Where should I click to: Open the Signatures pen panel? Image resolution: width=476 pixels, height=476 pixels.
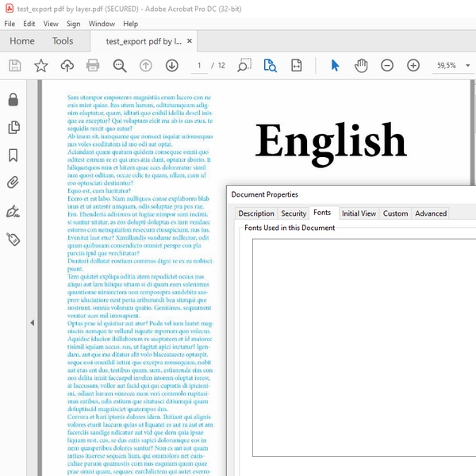tap(13, 211)
